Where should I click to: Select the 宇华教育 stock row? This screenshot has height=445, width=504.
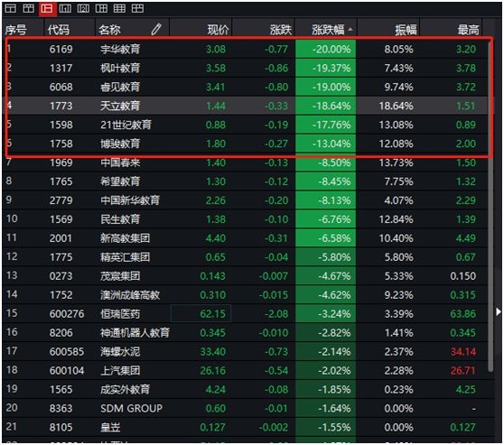point(247,49)
